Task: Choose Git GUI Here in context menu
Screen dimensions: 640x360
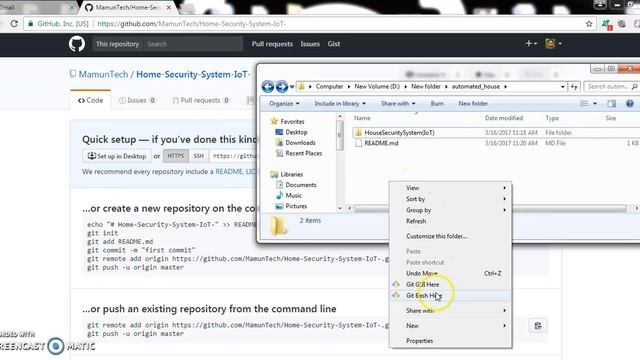Action: click(x=450, y=284)
